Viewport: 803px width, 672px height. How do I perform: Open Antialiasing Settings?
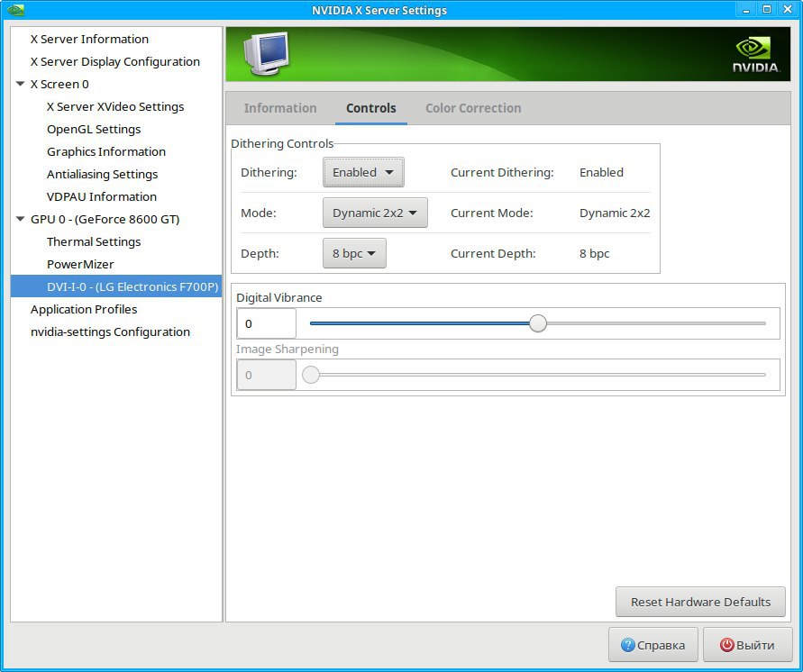[102, 174]
